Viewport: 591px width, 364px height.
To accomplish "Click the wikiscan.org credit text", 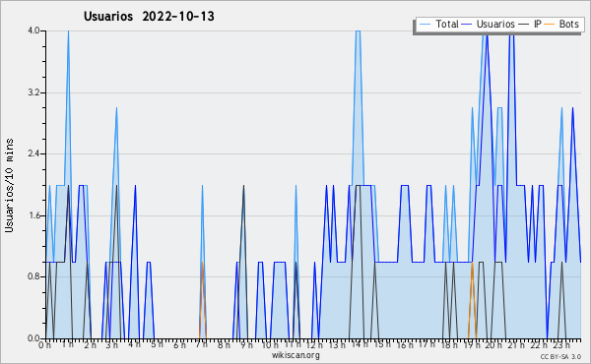I will (295, 355).
